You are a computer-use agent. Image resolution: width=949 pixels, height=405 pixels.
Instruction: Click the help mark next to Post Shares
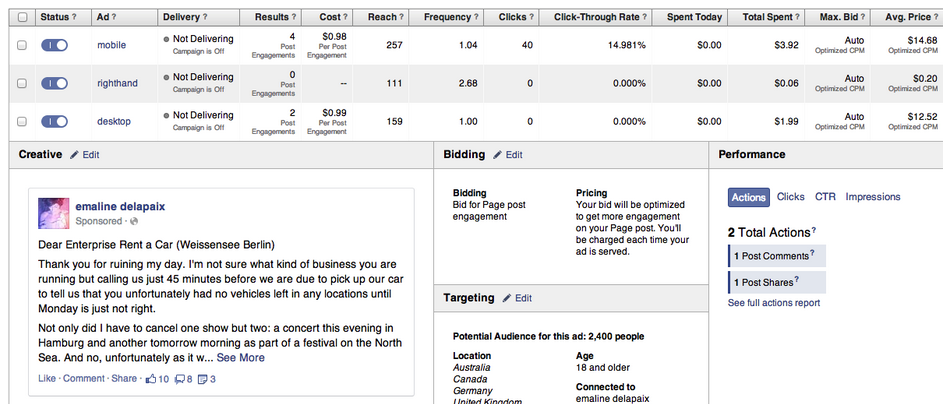coord(797,279)
